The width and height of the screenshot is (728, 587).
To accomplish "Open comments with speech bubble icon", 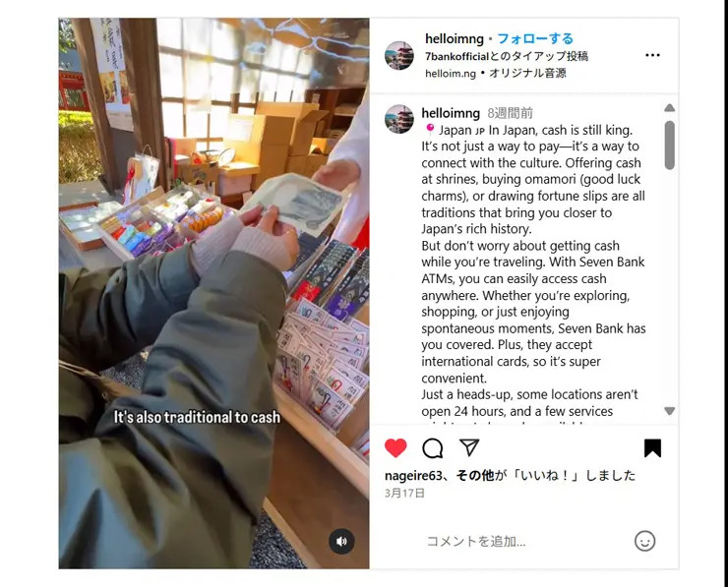I will coord(432,448).
